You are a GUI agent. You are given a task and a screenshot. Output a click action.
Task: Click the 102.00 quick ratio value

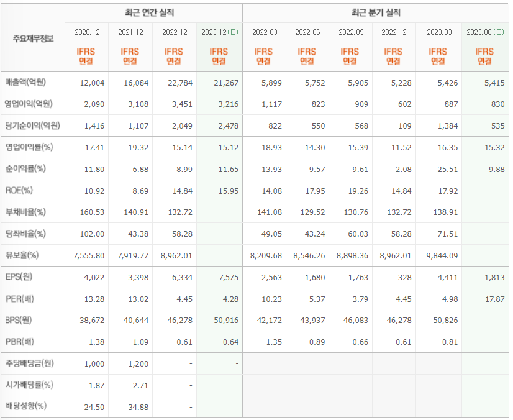92,234
